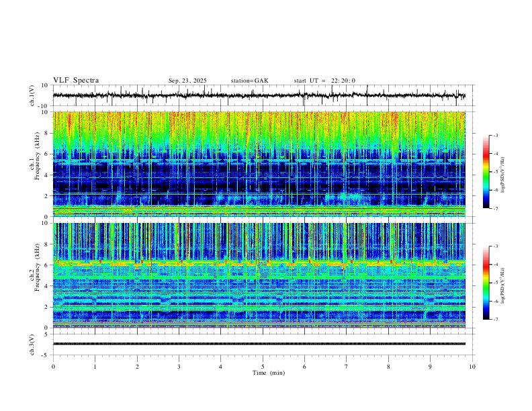Click the time axis tick label "0"
Image resolution: width=532 pixels, height=411 pixels.
53,367
